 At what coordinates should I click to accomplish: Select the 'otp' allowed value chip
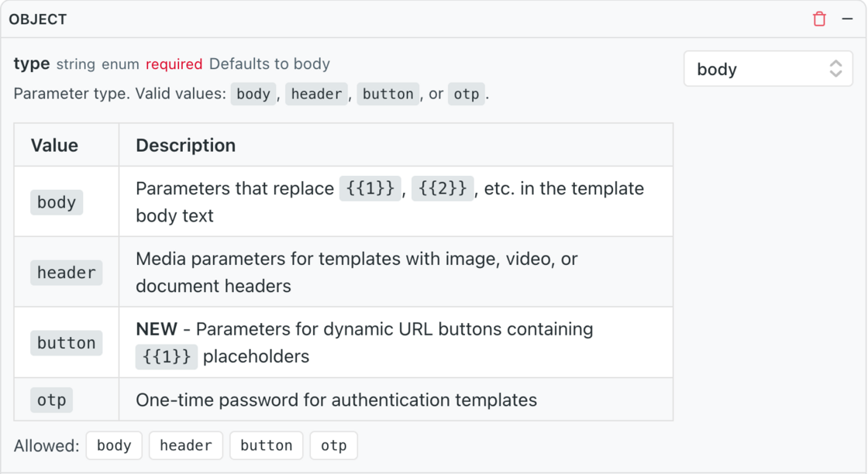[334, 445]
